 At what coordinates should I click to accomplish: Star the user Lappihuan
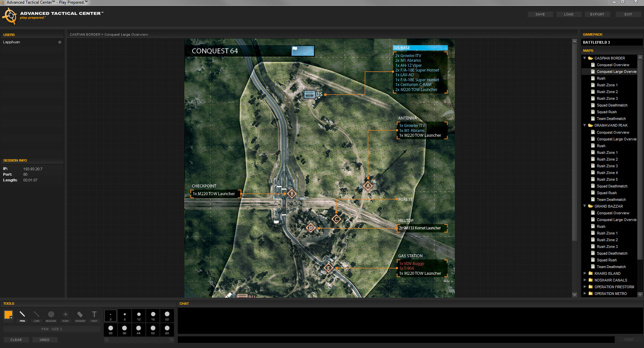pyautogui.click(x=60, y=42)
